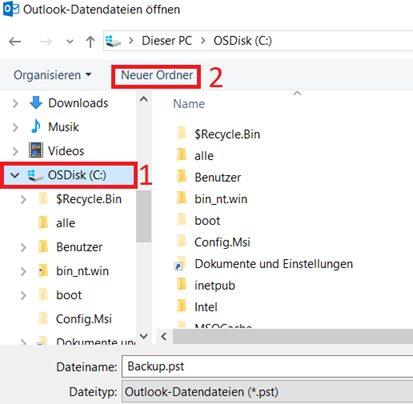413x404 pixels.
Task: Select 'alle' folder in the navigation tree
Action: coord(65,223)
